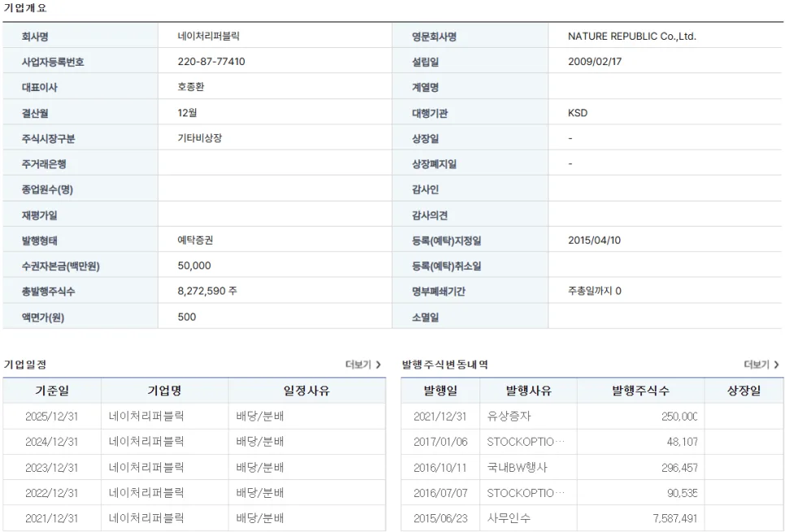Select the 2023/12/31 schedule date cell
This screenshot has width=785, height=532.
[52, 468]
